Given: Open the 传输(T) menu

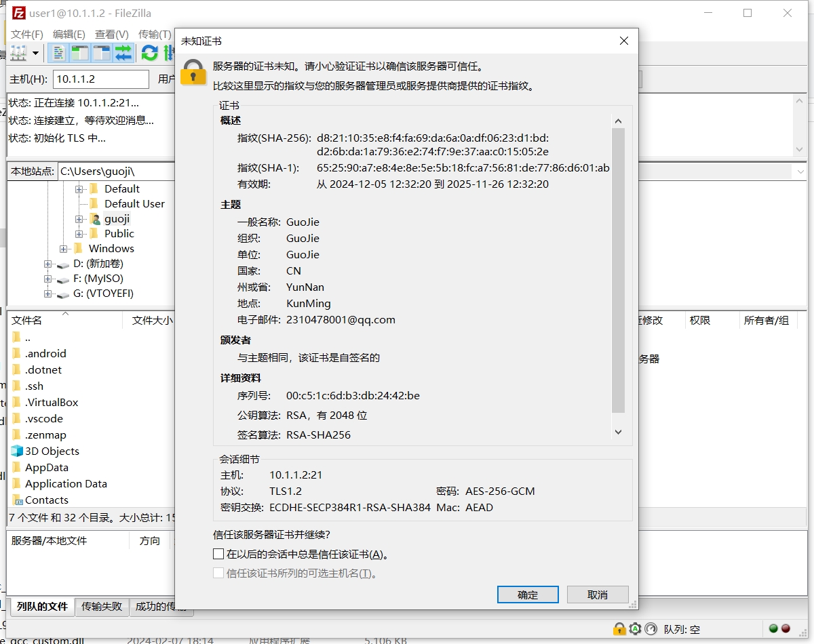Looking at the screenshot, I should (x=155, y=34).
